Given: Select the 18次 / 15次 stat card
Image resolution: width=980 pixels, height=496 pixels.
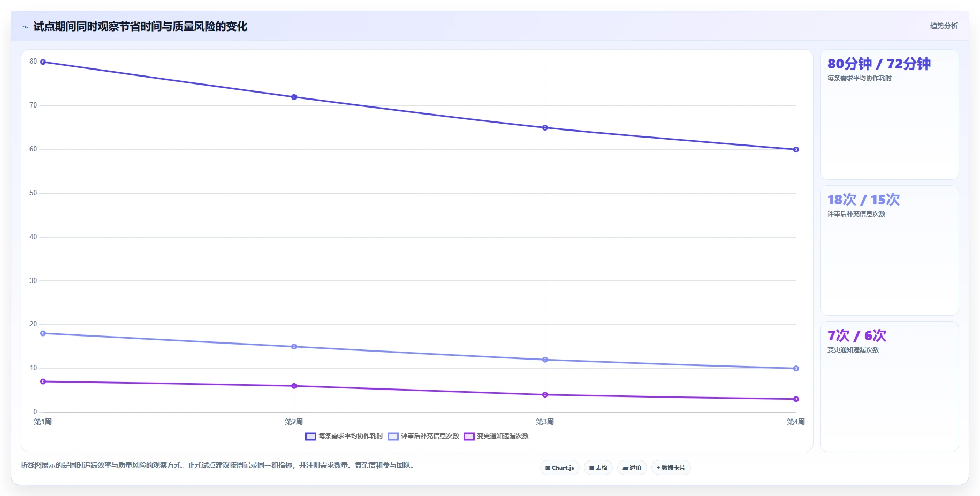Looking at the screenshot, I should coord(889,250).
